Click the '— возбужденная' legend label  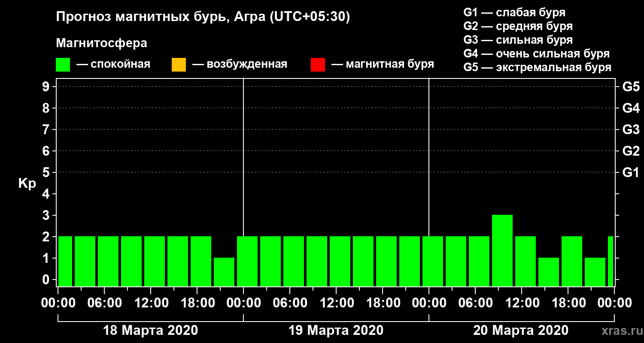click(x=240, y=65)
